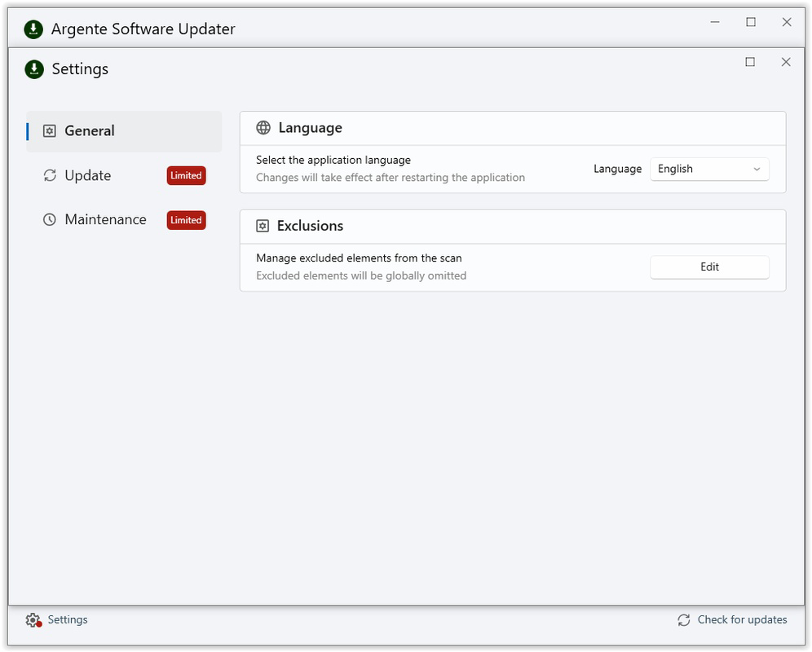Screen dimensions: 812x652
Task: Click the Language globe icon
Action: point(263,127)
